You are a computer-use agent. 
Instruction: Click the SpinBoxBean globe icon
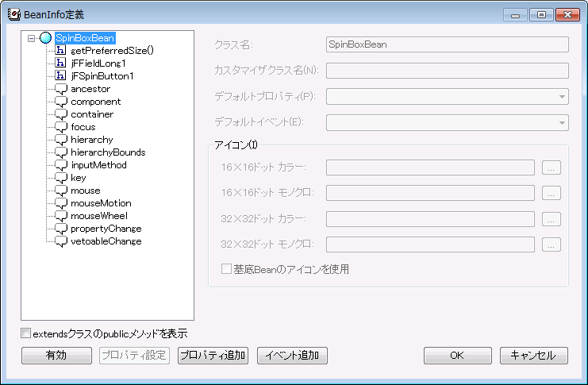click(45, 38)
